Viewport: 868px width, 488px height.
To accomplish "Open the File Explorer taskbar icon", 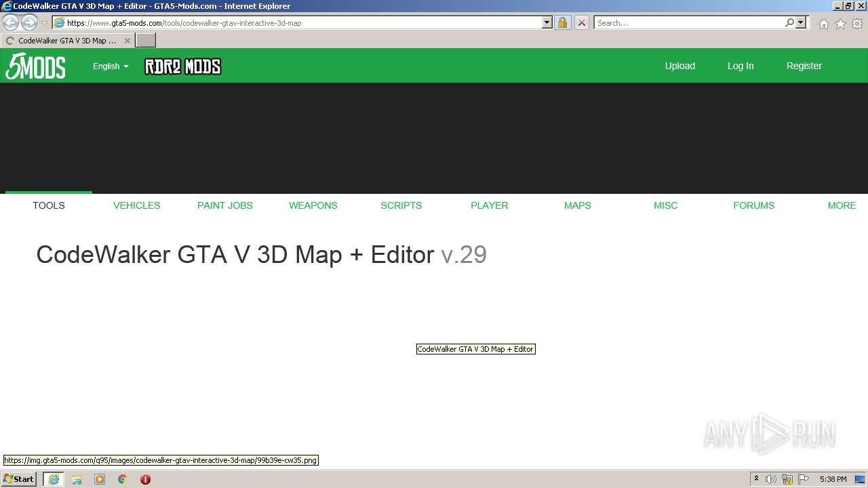I will click(77, 479).
